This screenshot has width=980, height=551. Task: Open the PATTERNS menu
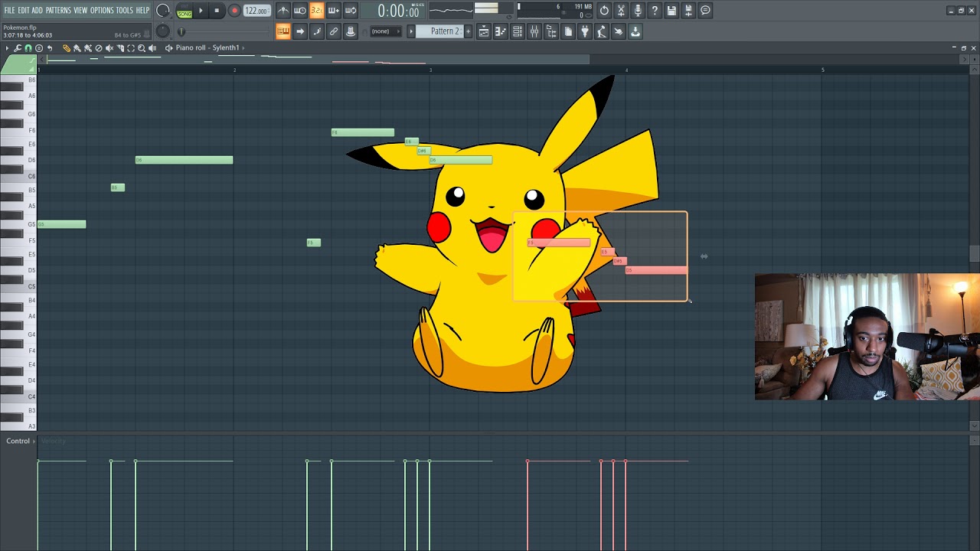point(58,11)
